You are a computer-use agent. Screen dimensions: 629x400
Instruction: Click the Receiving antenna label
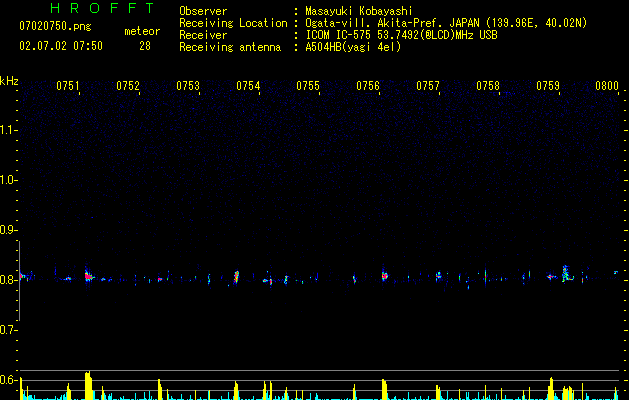[230, 47]
